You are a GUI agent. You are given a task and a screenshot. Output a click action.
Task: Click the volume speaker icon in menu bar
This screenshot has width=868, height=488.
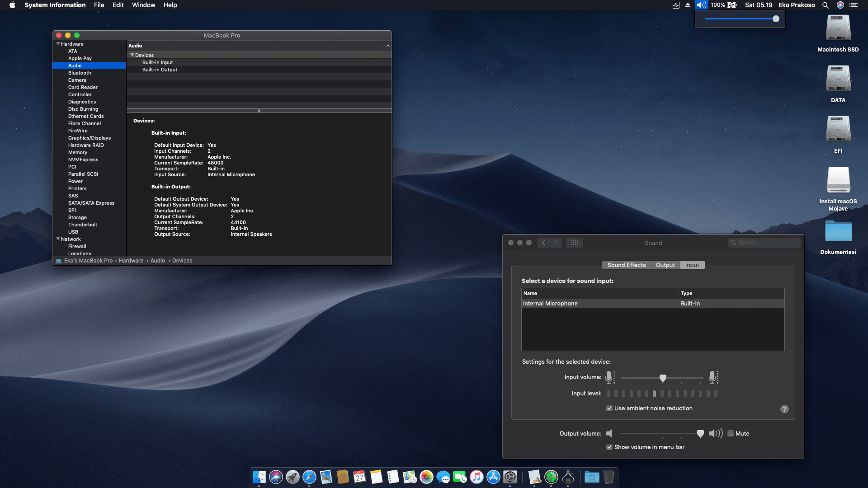(701, 5)
